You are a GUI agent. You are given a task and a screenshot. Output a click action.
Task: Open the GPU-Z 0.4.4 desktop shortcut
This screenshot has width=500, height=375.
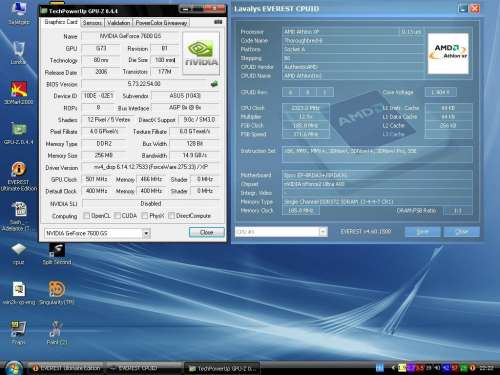[x=19, y=133]
